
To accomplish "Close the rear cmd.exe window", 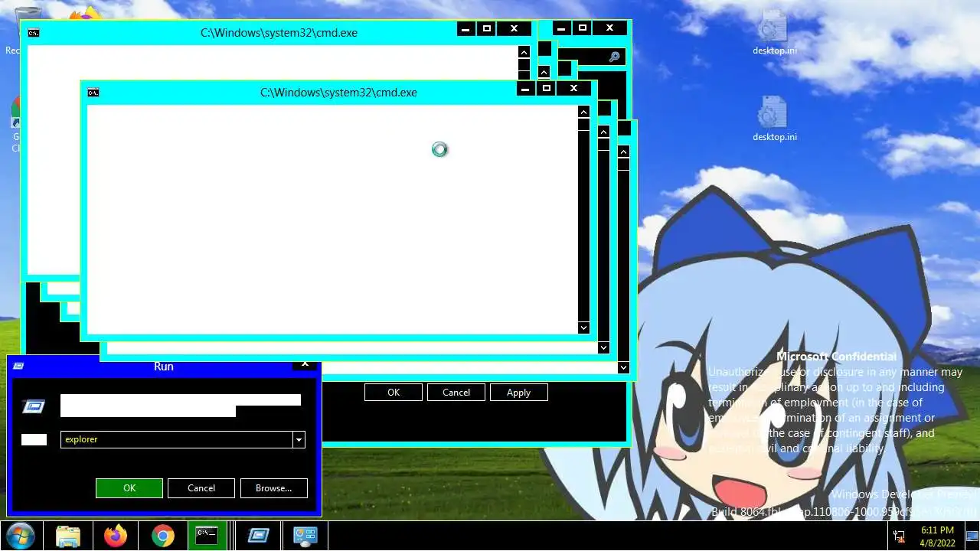I will point(514,29).
